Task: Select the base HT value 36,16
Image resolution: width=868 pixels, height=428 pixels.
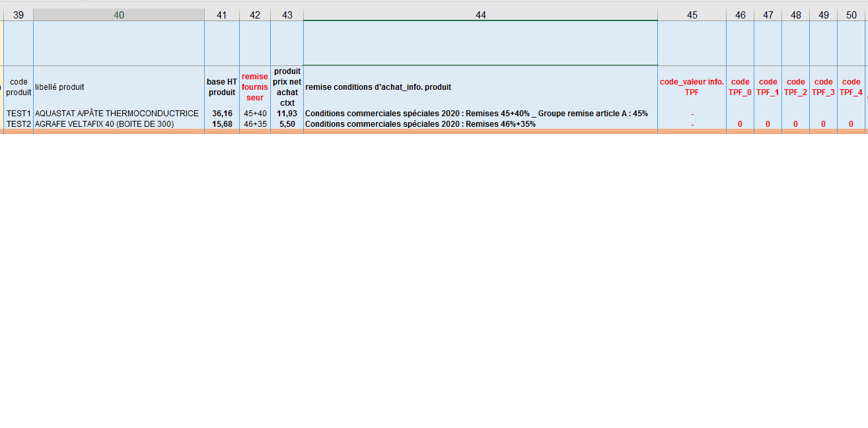Action: (222, 114)
